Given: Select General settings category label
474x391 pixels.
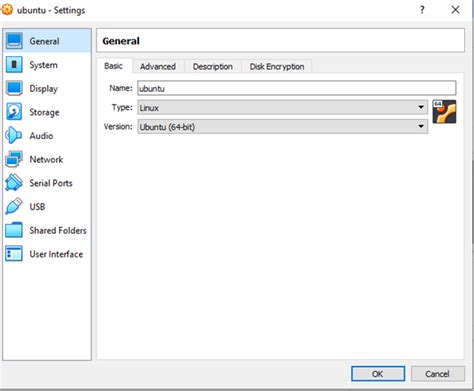Looking at the screenshot, I should [x=44, y=41].
